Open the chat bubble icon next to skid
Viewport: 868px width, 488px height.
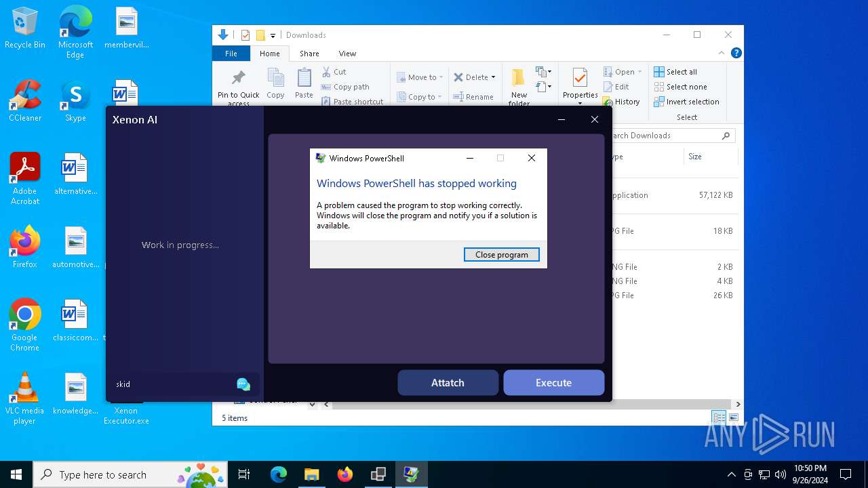[x=243, y=384]
